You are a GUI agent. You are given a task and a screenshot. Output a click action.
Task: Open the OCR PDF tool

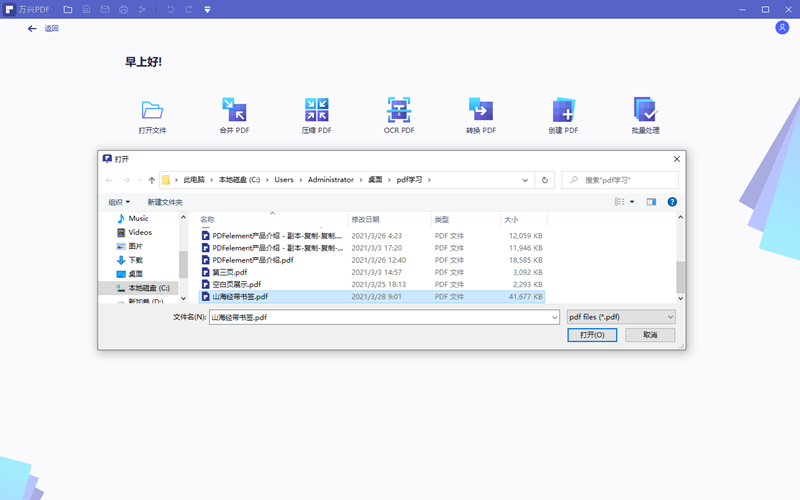pyautogui.click(x=399, y=110)
